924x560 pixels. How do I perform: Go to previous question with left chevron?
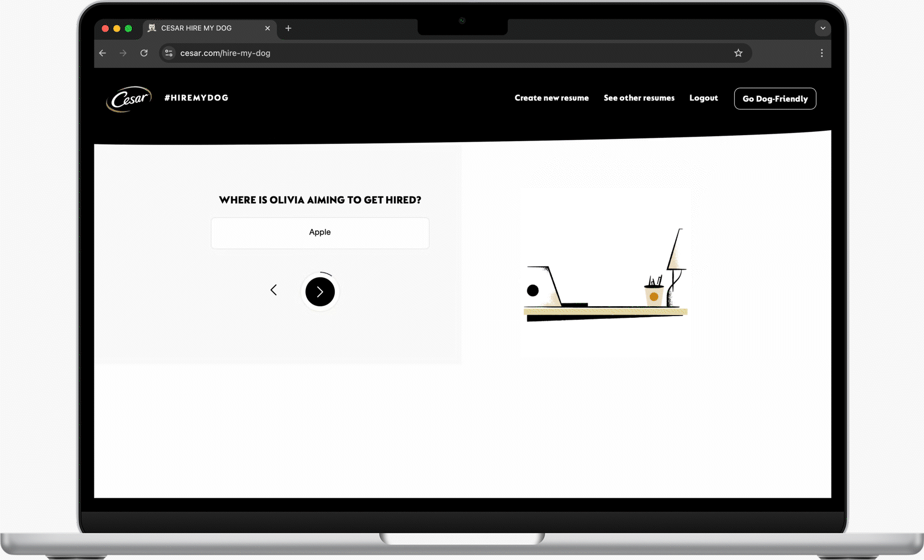(x=274, y=290)
